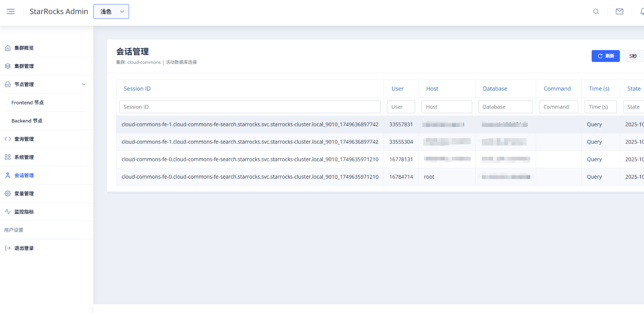Click 退出登录 to log out
The width and height of the screenshot is (644, 313).
(x=24, y=248)
